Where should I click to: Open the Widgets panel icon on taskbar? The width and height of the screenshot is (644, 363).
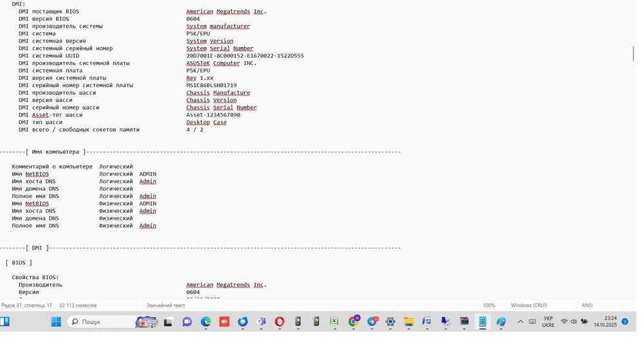point(5,322)
